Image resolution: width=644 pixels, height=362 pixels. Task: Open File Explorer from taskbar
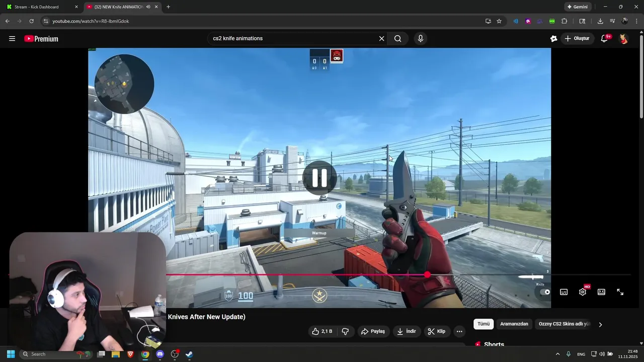click(x=116, y=354)
